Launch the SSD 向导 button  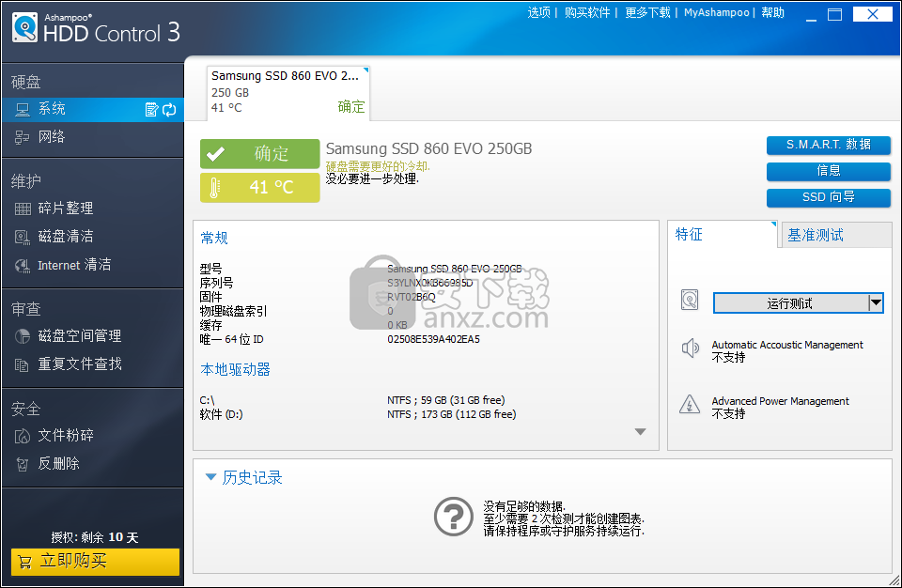click(x=829, y=197)
